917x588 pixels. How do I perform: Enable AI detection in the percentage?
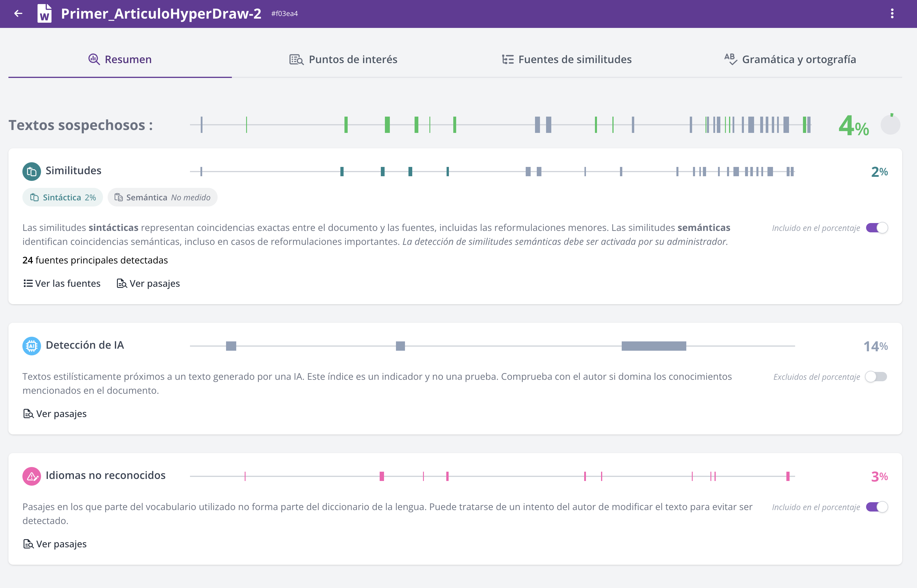(876, 377)
